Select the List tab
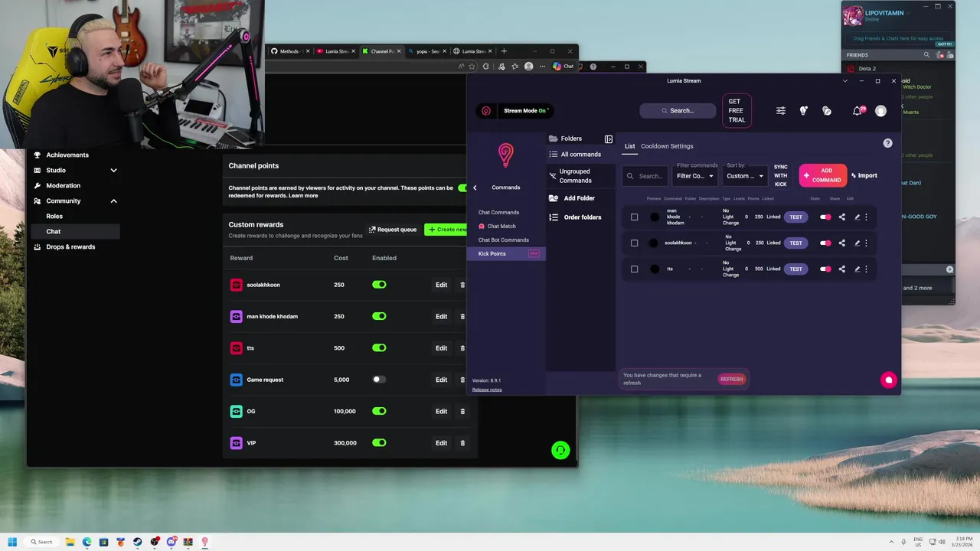980x551 pixels. tap(629, 146)
